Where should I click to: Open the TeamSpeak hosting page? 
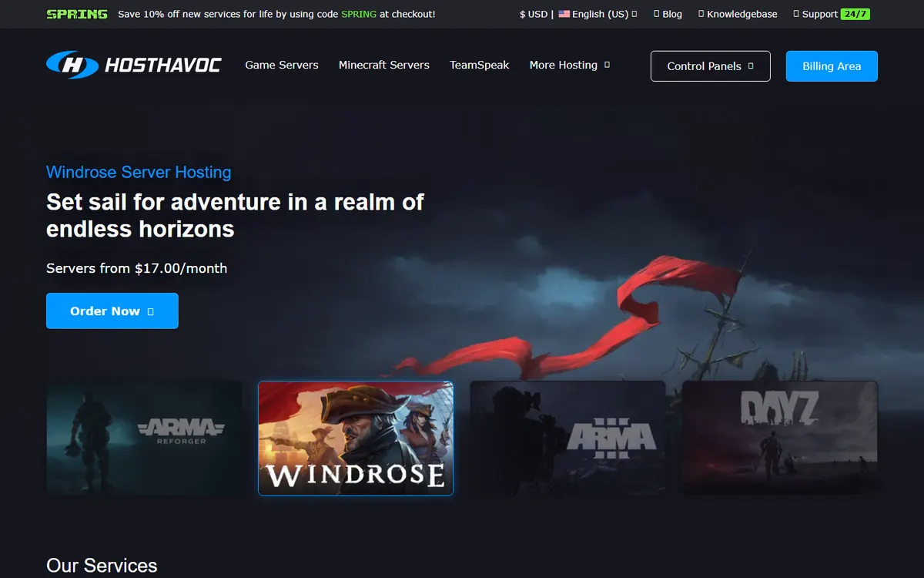point(480,66)
